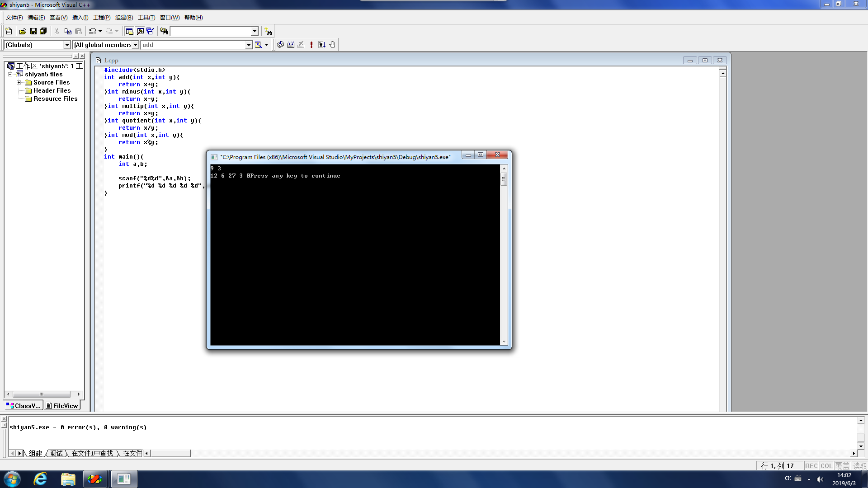Toggle breakpoint with the hand icon
The image size is (868, 488).
pos(332,45)
